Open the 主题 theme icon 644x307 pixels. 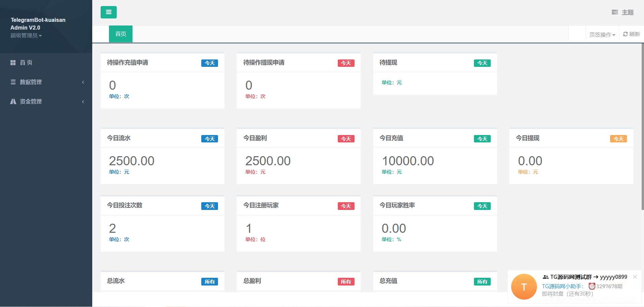pyautogui.click(x=614, y=12)
